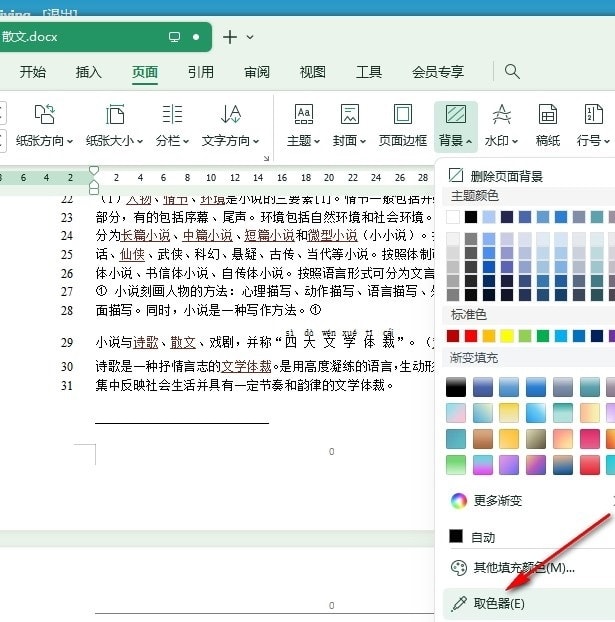The image size is (615, 622).
Task: Switch to the 审阅 review tab
Action: [x=257, y=72]
